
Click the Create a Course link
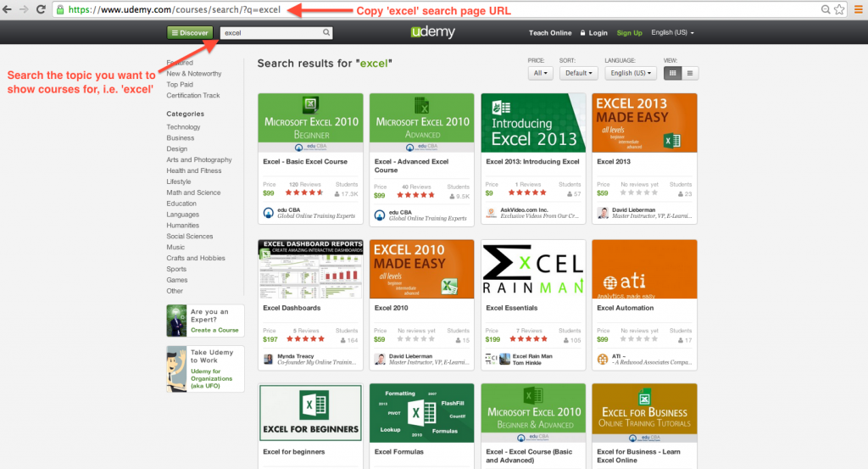coord(214,330)
